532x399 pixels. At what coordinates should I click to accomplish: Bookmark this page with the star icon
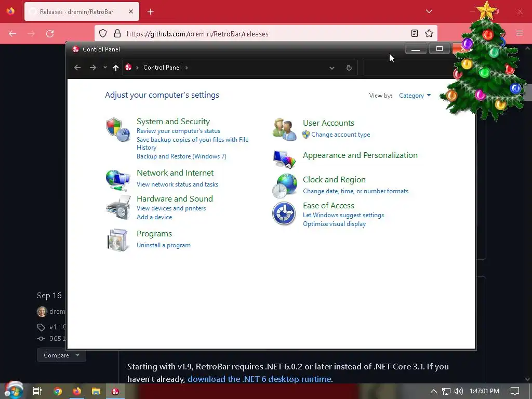429,33
